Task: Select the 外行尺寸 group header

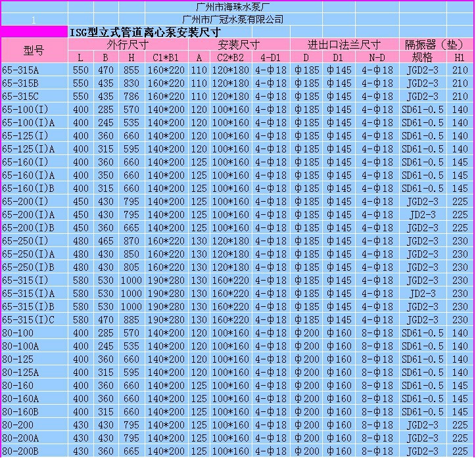Action: pyautogui.click(x=128, y=45)
